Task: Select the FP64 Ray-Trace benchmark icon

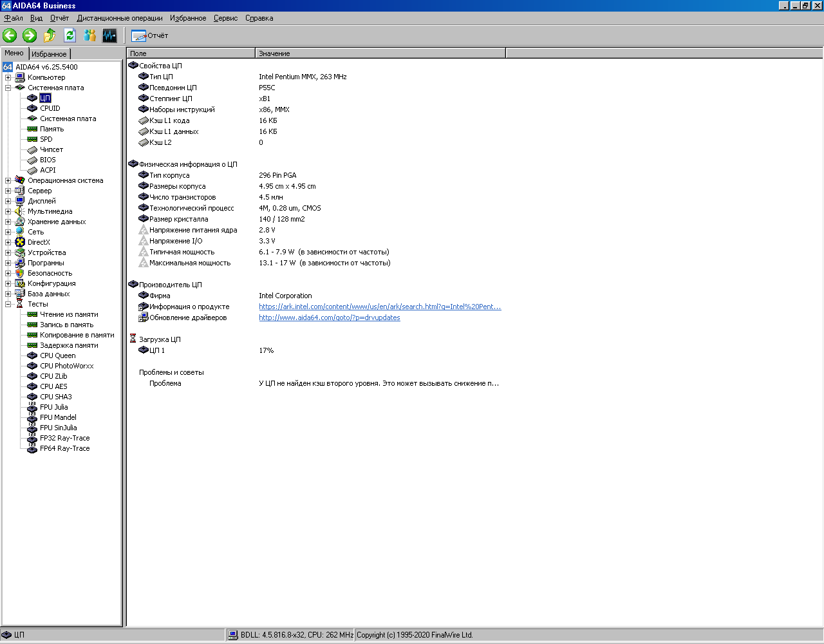Action: [32, 448]
